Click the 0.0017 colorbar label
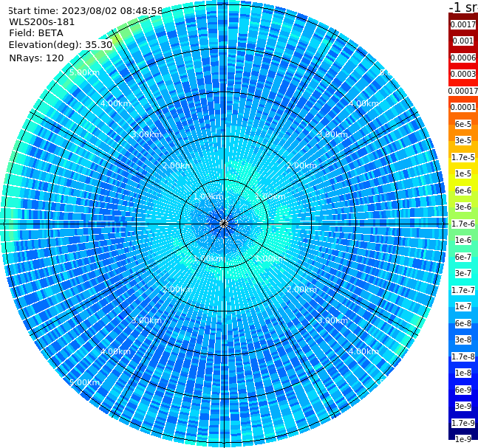This screenshot has width=478, height=448. point(463,24)
